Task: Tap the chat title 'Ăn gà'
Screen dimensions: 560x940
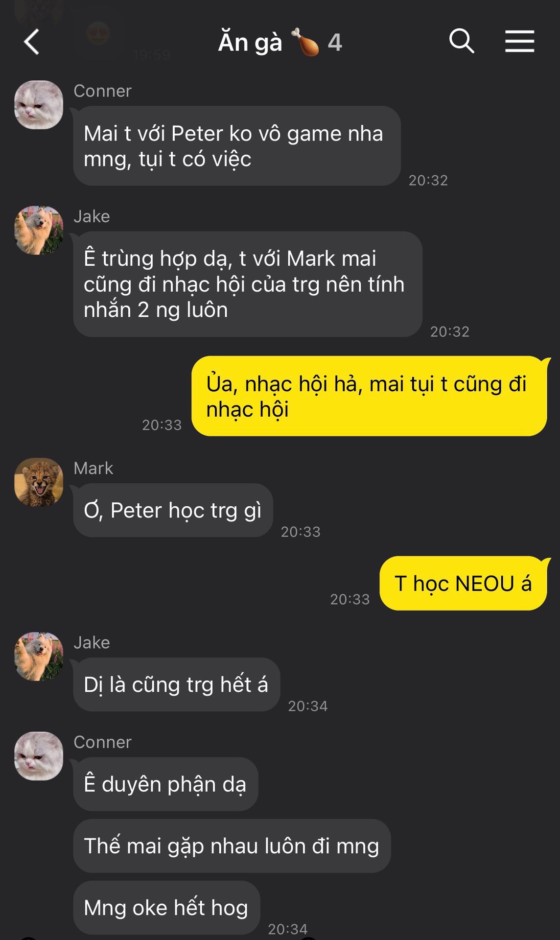Action: point(250,43)
